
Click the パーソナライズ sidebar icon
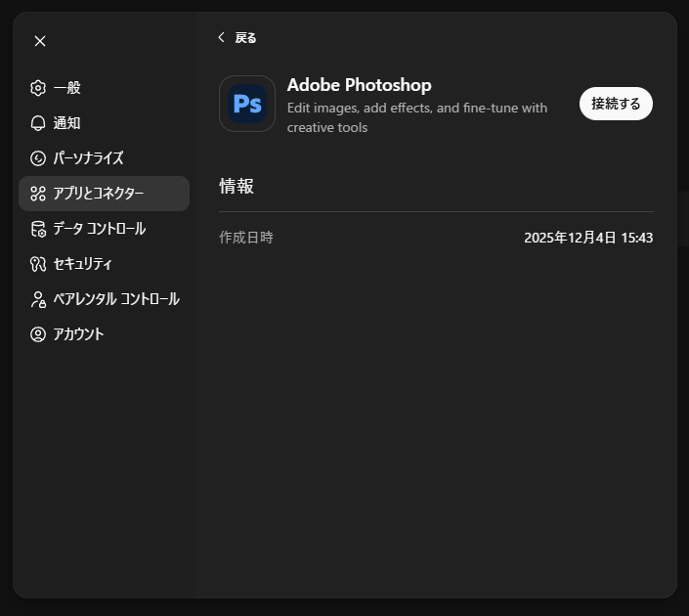[x=38, y=158]
